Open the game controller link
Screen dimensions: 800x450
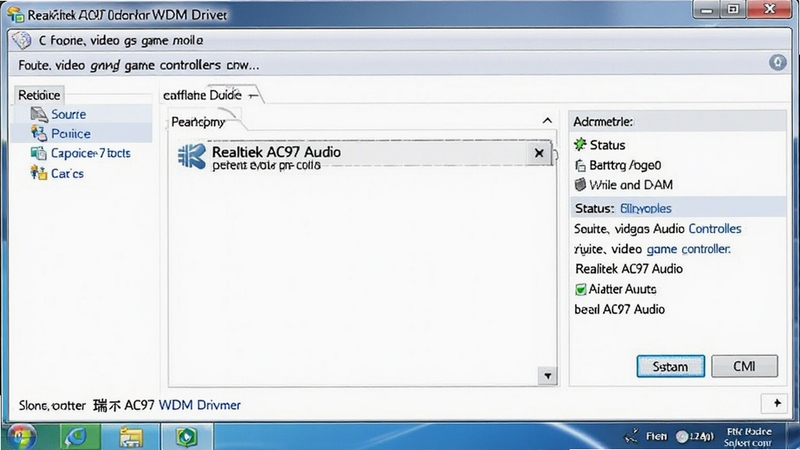point(688,249)
